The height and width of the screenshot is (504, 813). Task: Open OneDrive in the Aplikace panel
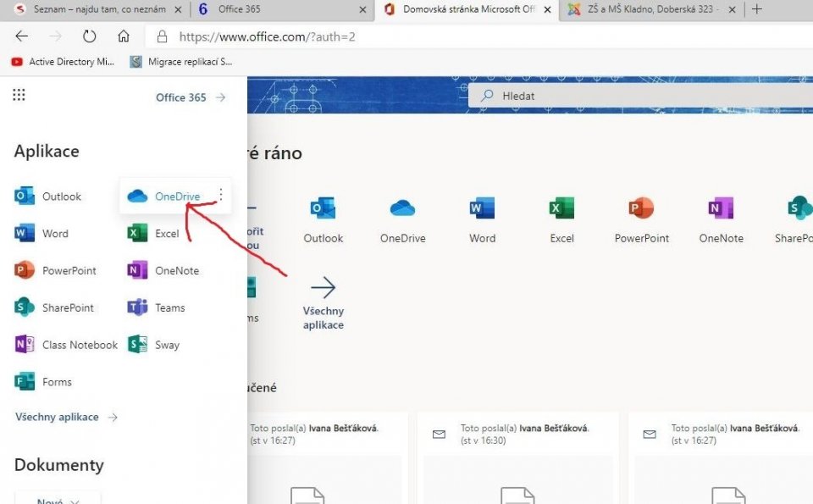coord(163,196)
